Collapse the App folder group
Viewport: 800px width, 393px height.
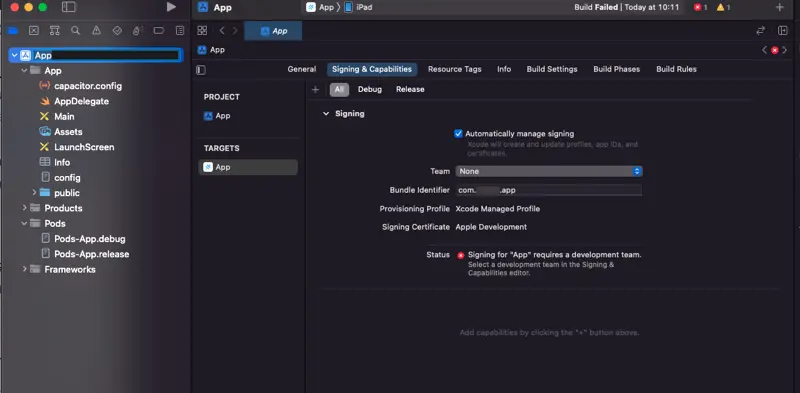[x=24, y=70]
